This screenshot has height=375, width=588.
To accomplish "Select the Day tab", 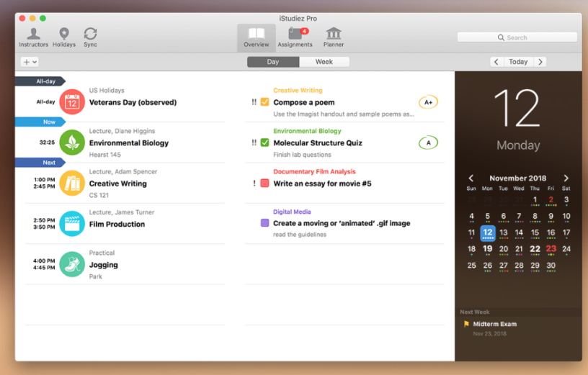I will (x=273, y=62).
